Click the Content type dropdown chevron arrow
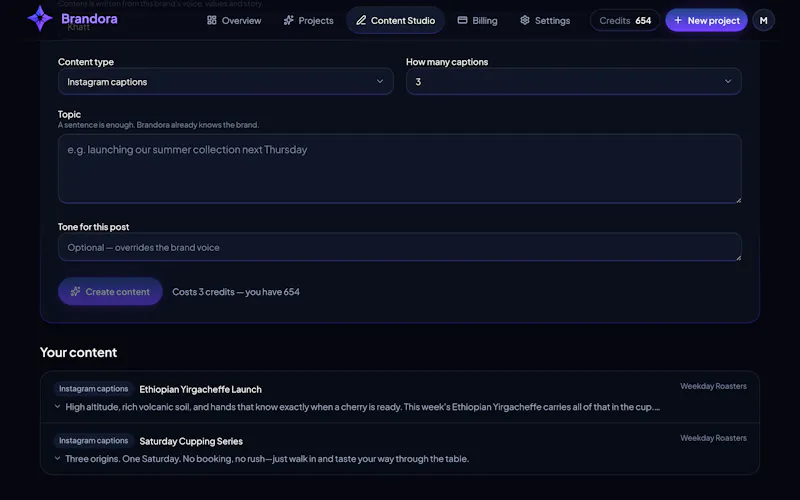The image size is (800, 500). tap(380, 81)
